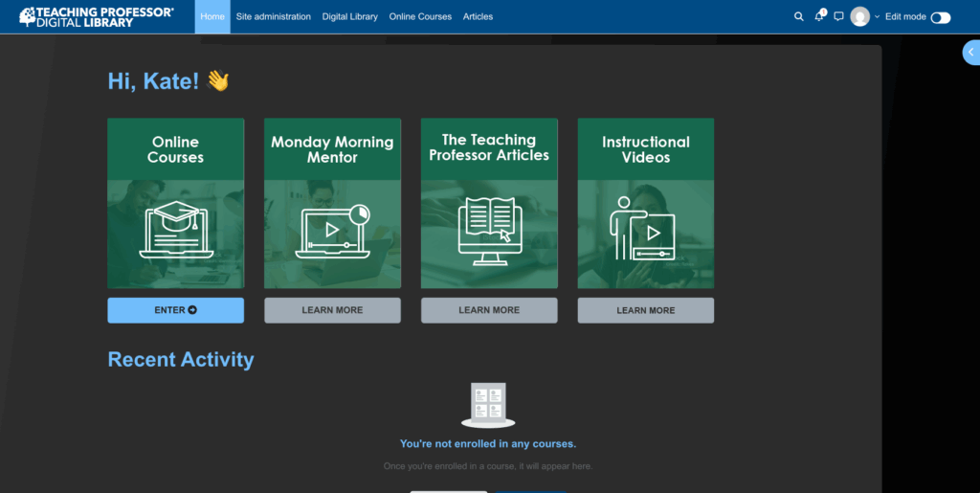Click the Teaching Professor Articles book image

[x=489, y=234]
